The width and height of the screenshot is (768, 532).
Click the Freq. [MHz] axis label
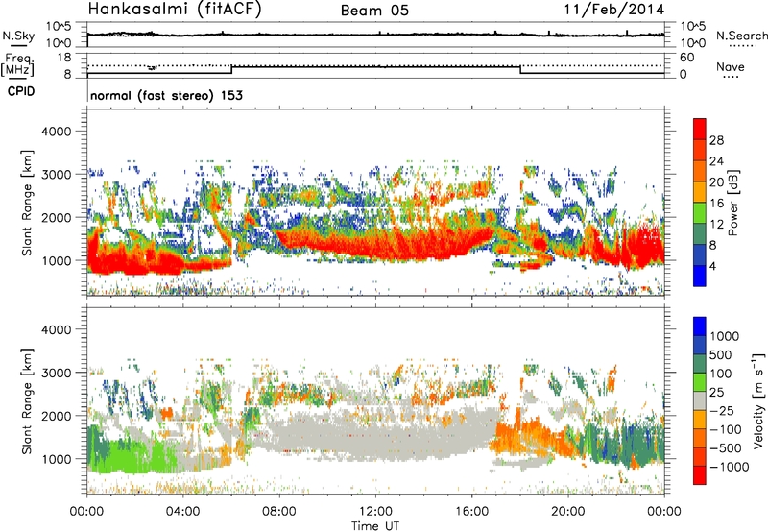point(18,65)
